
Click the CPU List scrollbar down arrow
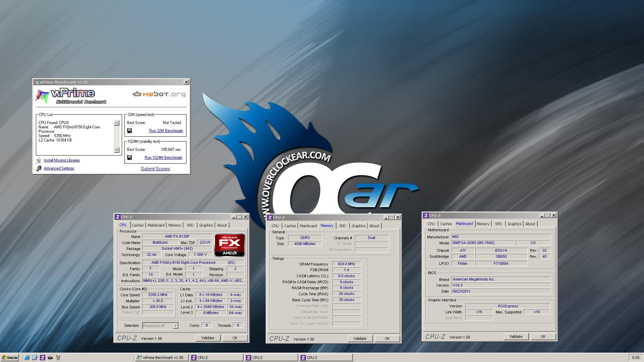tap(117, 150)
